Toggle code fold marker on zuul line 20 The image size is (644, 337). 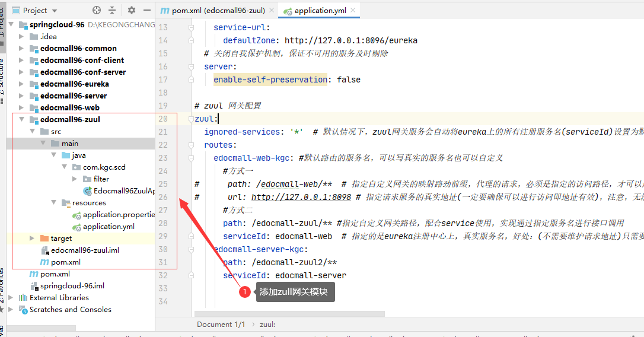(x=191, y=119)
